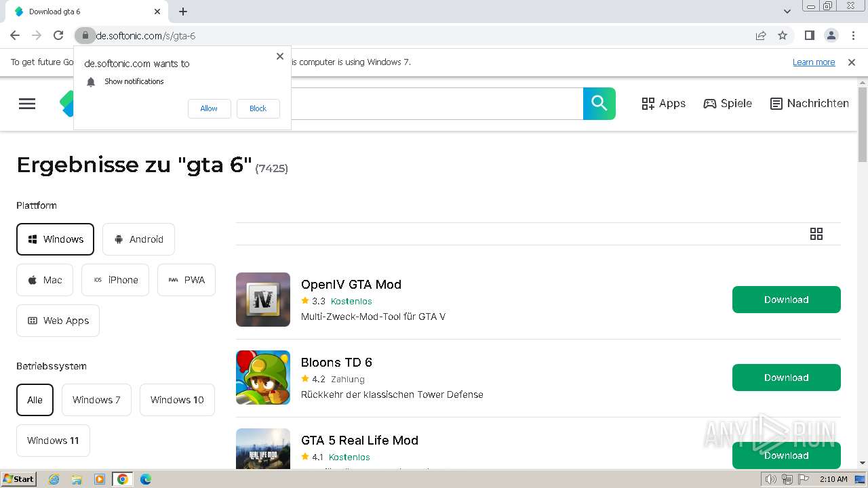
Task: Click the 'Kostenlos' label under OpenIV
Action: tap(351, 301)
